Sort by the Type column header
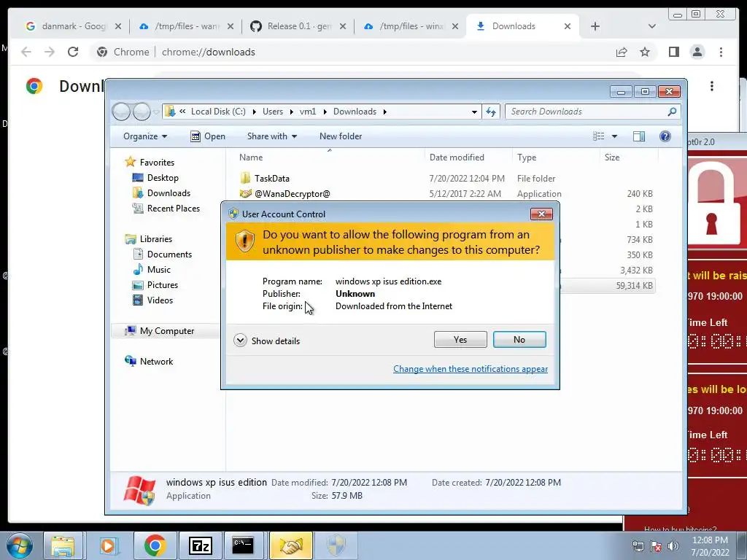The width and height of the screenshot is (747, 560). point(527,157)
